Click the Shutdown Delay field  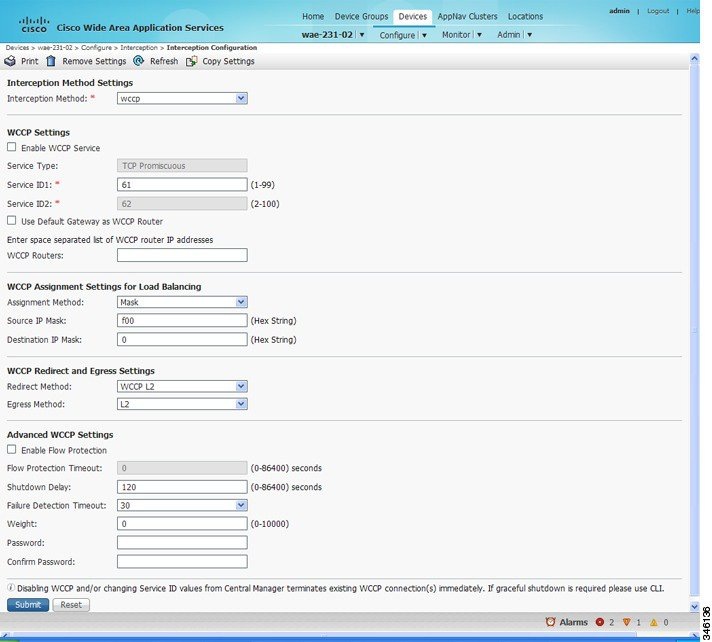[x=182, y=487]
